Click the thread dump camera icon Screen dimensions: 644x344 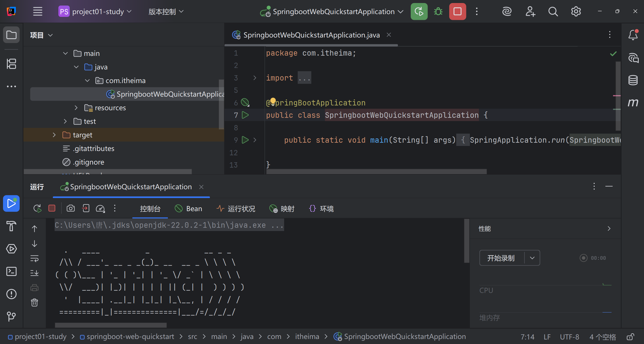coord(71,208)
